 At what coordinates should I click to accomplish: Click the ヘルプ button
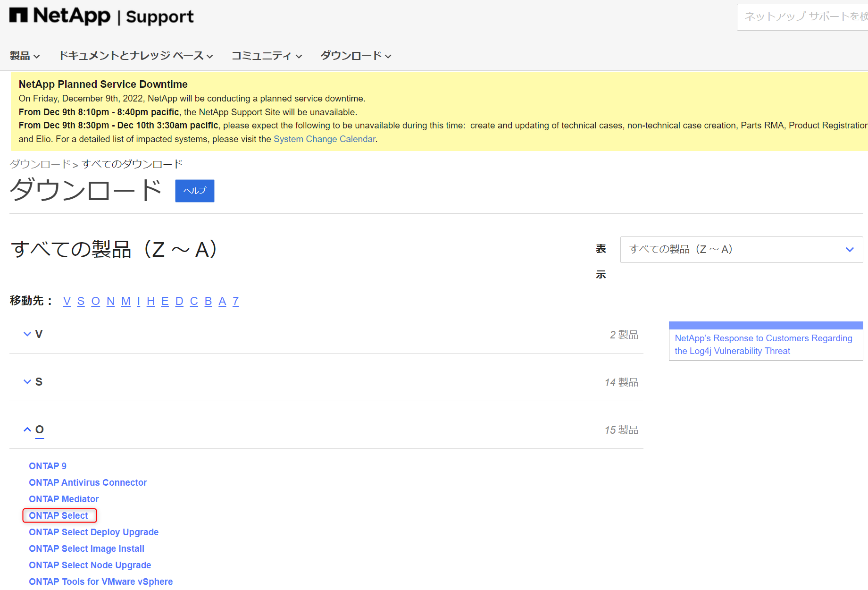pos(194,191)
